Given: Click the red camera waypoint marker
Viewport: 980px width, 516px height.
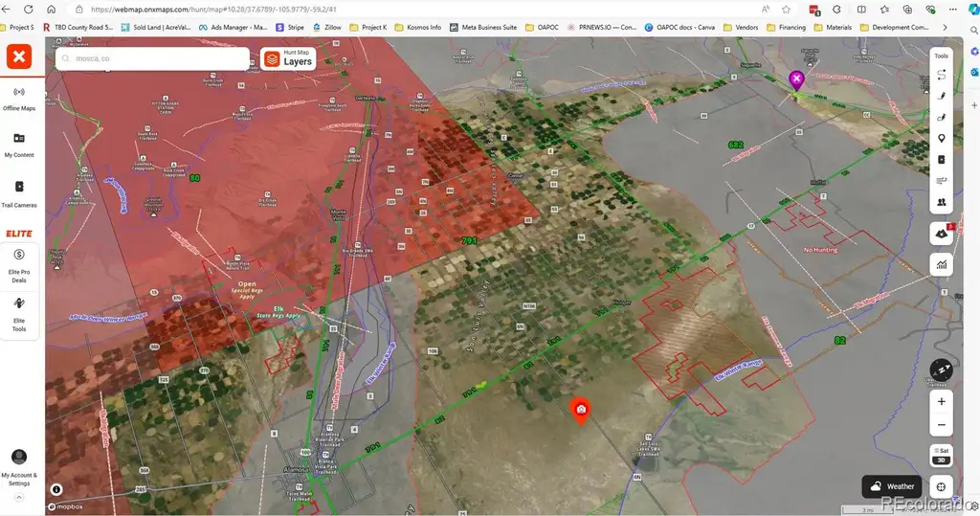Looking at the screenshot, I should [581, 411].
